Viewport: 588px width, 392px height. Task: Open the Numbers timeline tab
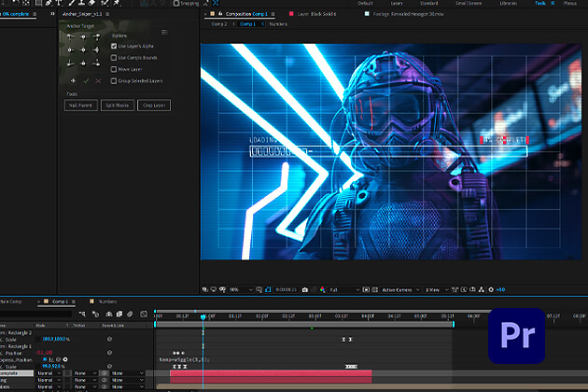(107, 301)
